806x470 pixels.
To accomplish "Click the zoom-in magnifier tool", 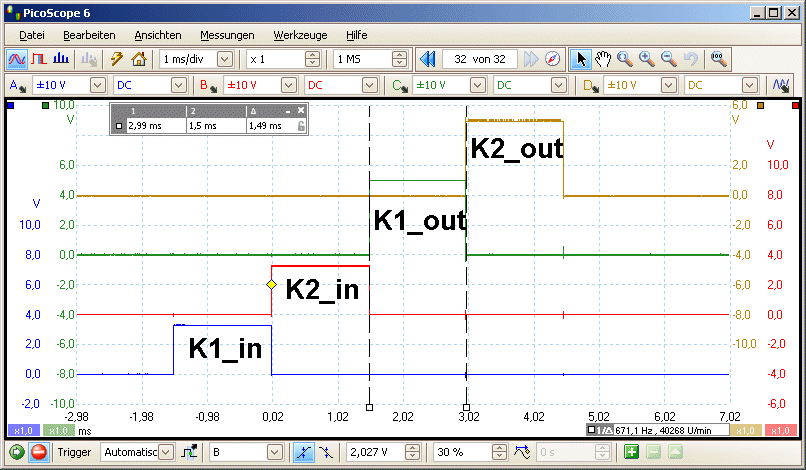I will pos(647,59).
